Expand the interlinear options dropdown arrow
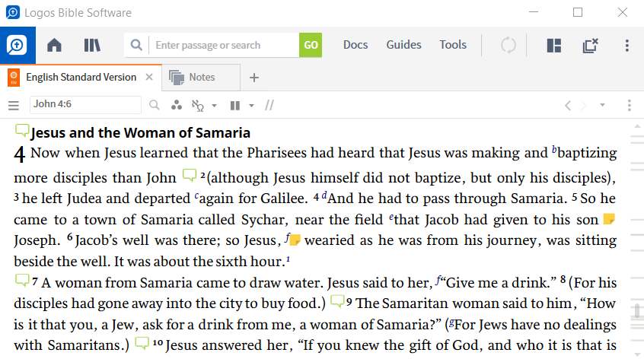Image resolution: width=644 pixels, height=359 pixels. [x=214, y=106]
